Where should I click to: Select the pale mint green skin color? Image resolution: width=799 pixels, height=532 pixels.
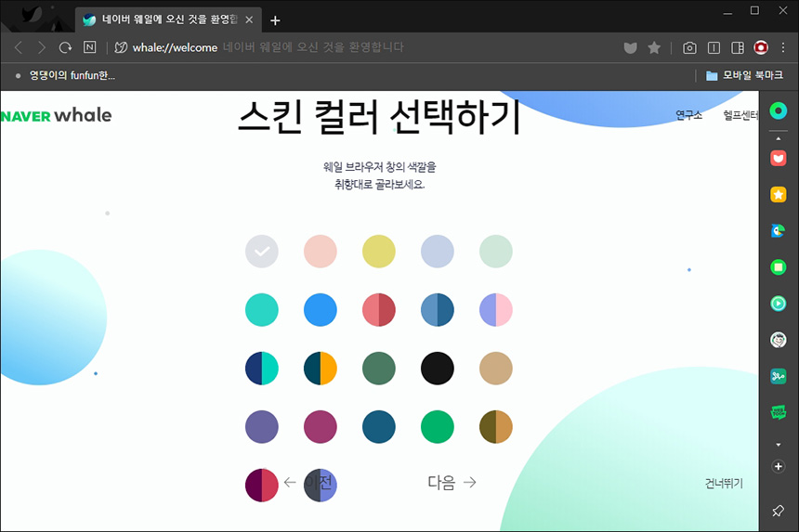click(496, 252)
